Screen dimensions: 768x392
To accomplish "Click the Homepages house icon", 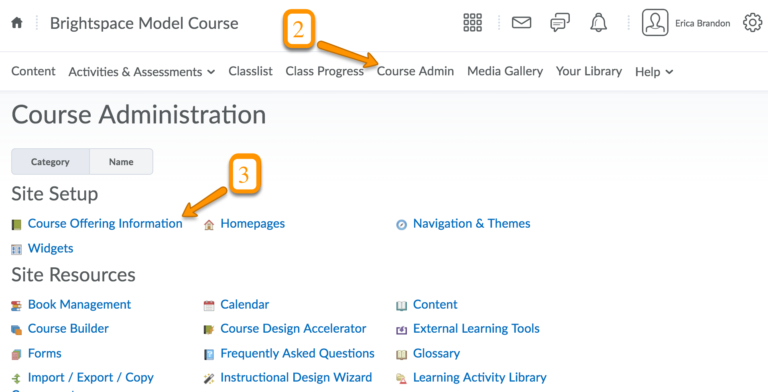I will pyautogui.click(x=209, y=224).
